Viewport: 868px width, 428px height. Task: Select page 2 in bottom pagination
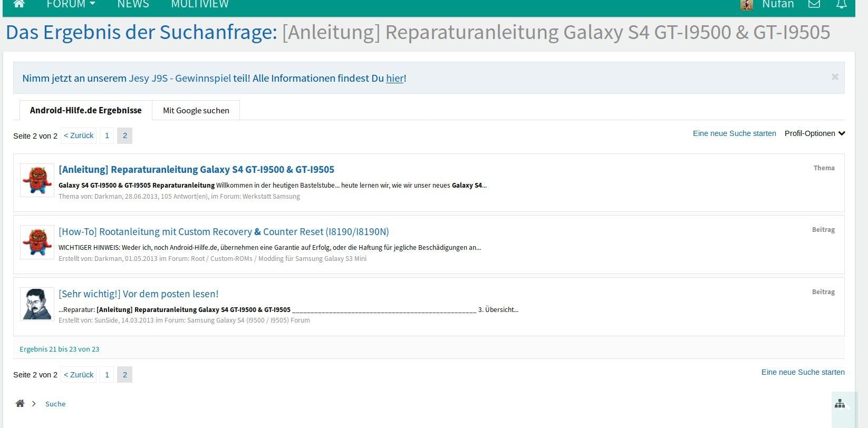[125, 375]
